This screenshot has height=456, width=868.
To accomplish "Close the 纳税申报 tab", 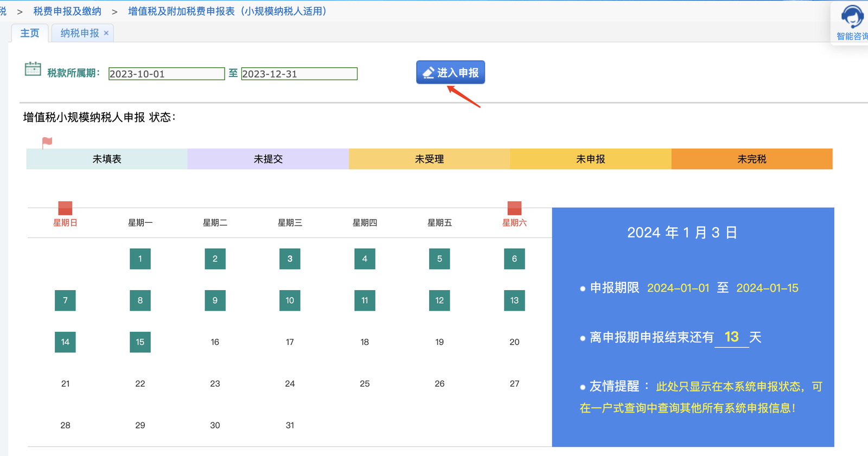I will (106, 33).
